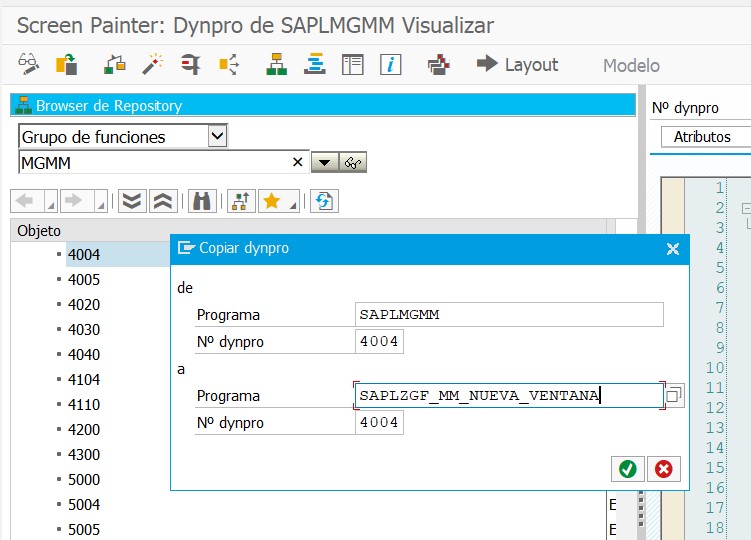The height and width of the screenshot is (540, 751).
Task: Click the Expand all nodes double-chevron-down icon
Action: 132,201
